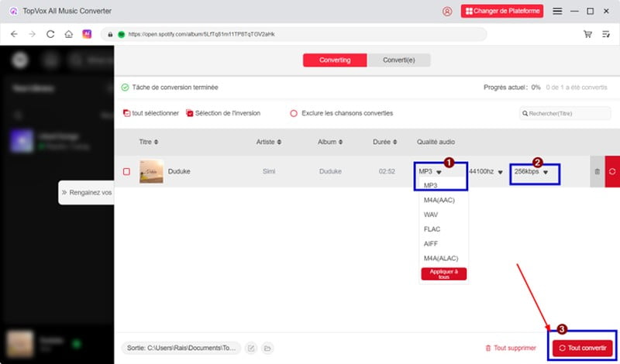Image resolution: width=620 pixels, height=364 pixels.
Task: Click the lock icon in address bar
Action: 110,34
